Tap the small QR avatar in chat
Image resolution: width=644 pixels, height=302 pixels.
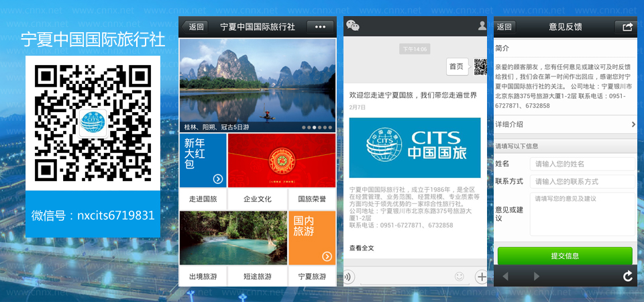[480, 66]
